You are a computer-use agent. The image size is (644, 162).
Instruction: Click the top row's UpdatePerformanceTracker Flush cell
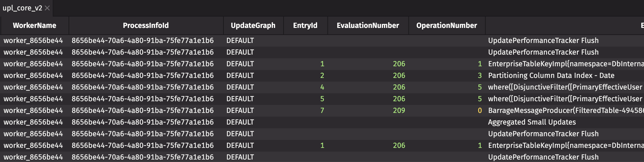click(x=543, y=40)
